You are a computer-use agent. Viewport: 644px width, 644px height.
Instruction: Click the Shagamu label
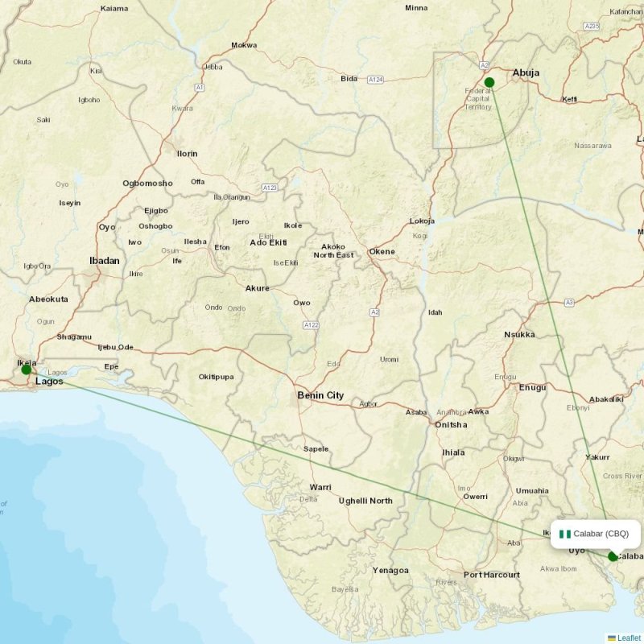pyautogui.click(x=74, y=336)
